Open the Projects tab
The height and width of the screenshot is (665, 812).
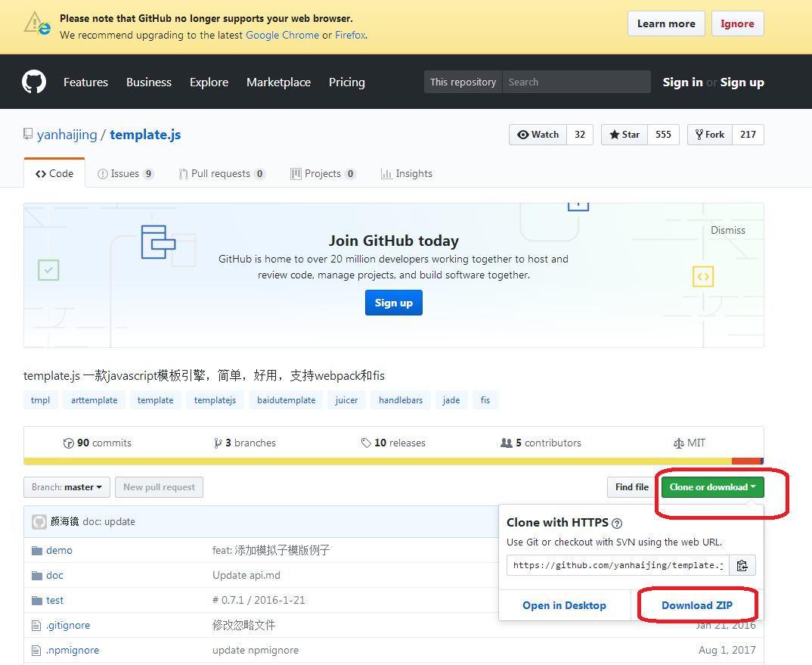323,174
